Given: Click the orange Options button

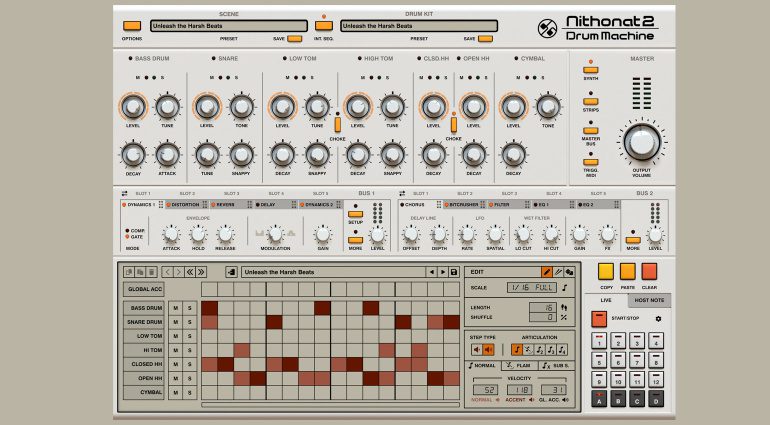Looking at the screenshot, I should pos(132,25).
